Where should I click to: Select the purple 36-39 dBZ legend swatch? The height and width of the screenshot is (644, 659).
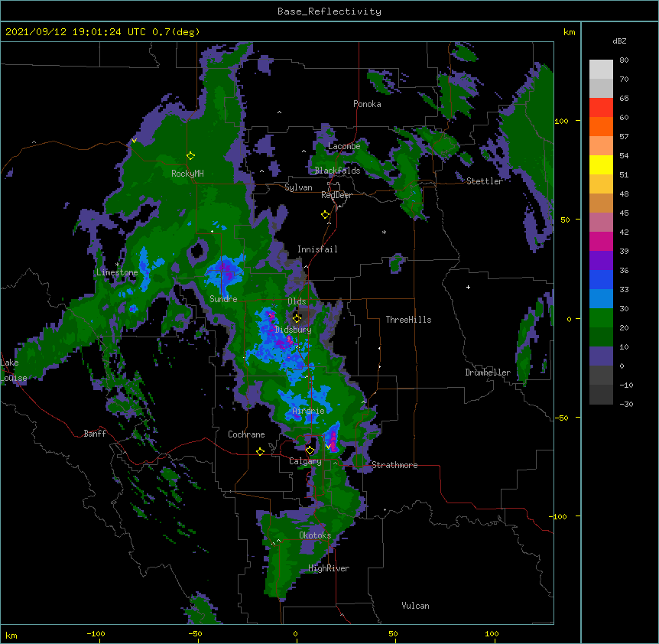601,261
